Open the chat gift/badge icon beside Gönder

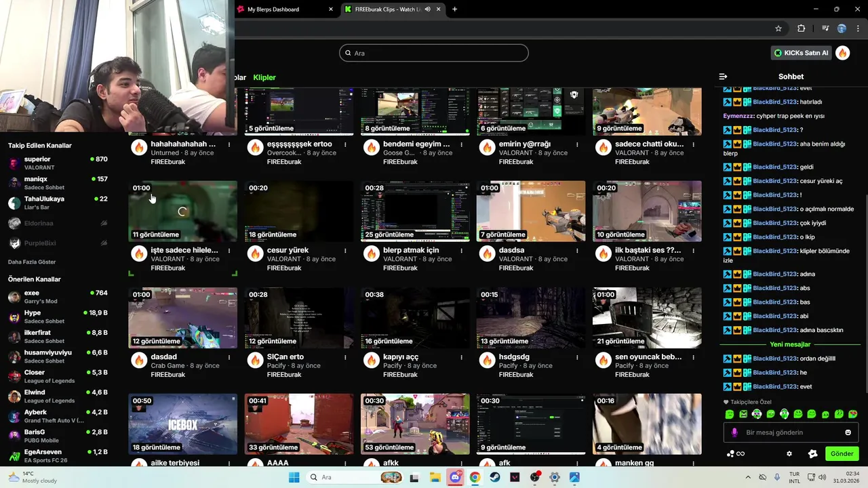tap(812, 453)
